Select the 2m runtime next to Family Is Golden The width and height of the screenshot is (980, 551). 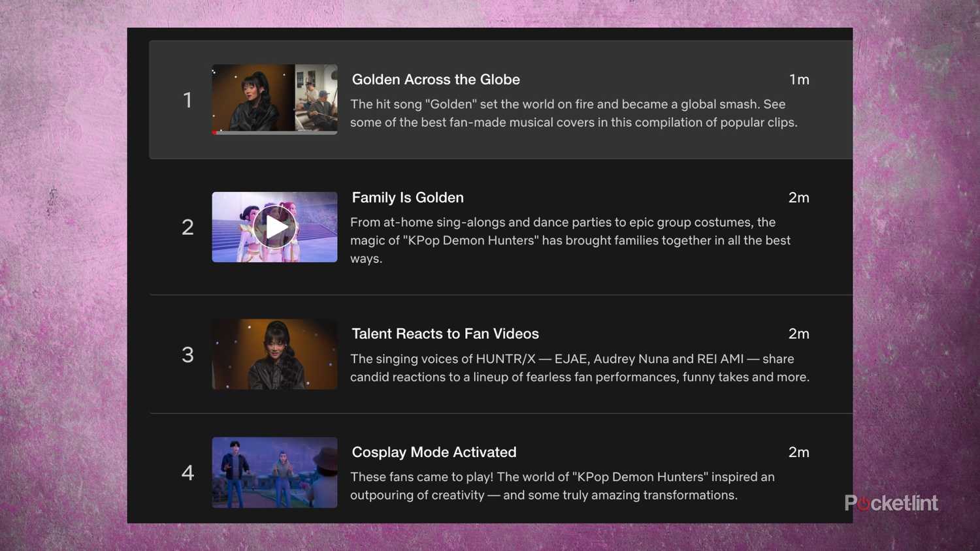(799, 197)
